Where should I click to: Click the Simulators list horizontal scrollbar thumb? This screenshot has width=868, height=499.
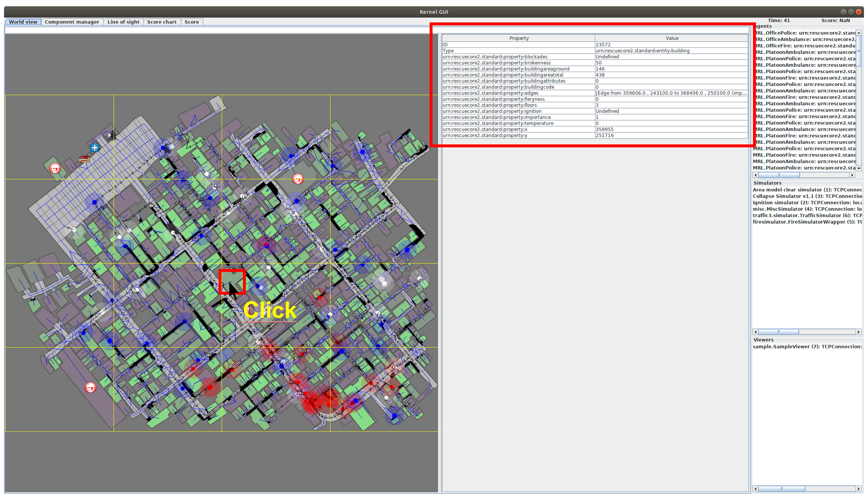(x=778, y=332)
